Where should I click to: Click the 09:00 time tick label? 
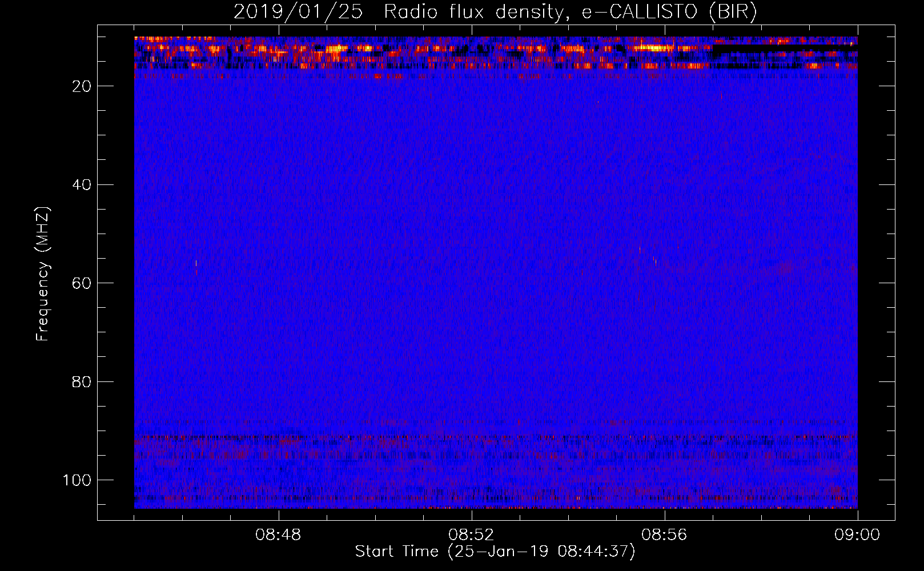click(857, 535)
